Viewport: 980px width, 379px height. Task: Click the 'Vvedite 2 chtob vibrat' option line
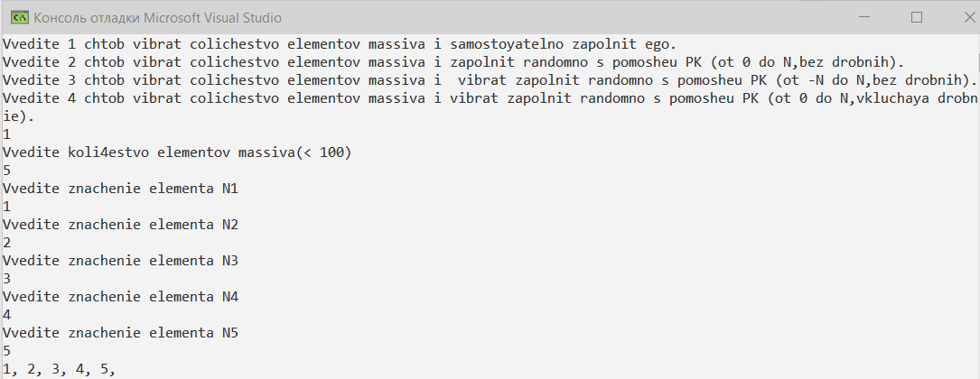[x=453, y=63]
